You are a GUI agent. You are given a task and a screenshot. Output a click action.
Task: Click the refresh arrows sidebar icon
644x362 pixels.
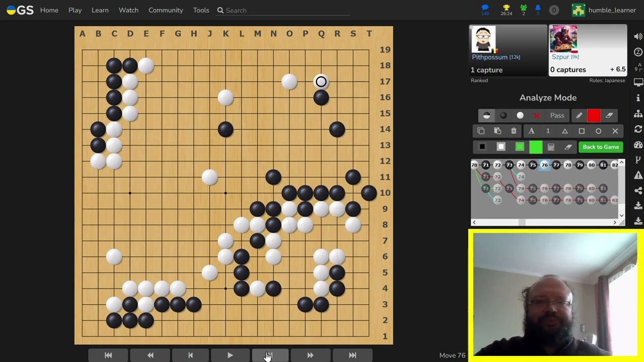pos(638,129)
